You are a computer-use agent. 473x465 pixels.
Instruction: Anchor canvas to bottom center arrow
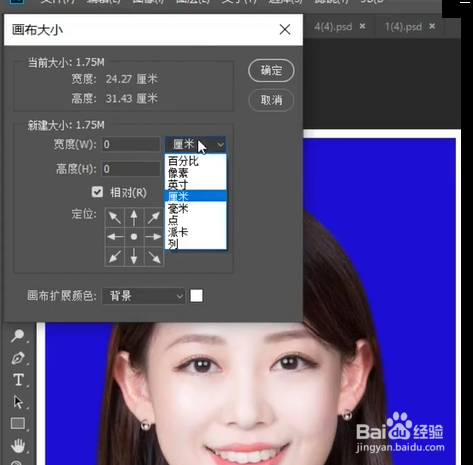[134, 256]
